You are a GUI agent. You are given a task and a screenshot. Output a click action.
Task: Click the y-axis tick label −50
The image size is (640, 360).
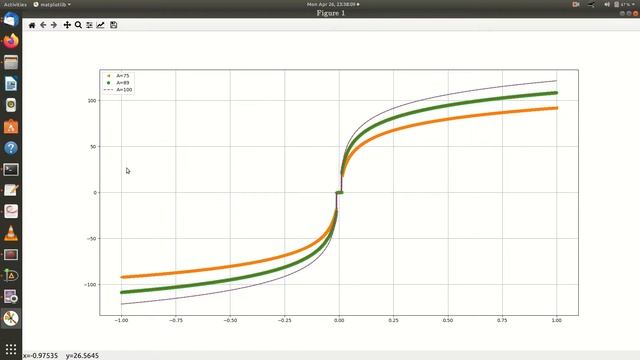click(x=91, y=239)
